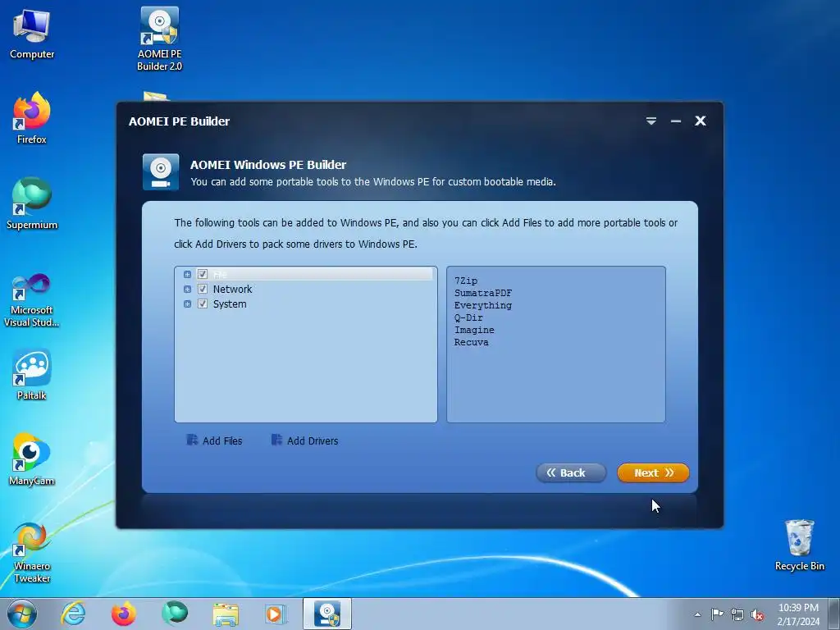Click Q-Dir in the tools list
The image size is (840, 630).
coord(468,317)
